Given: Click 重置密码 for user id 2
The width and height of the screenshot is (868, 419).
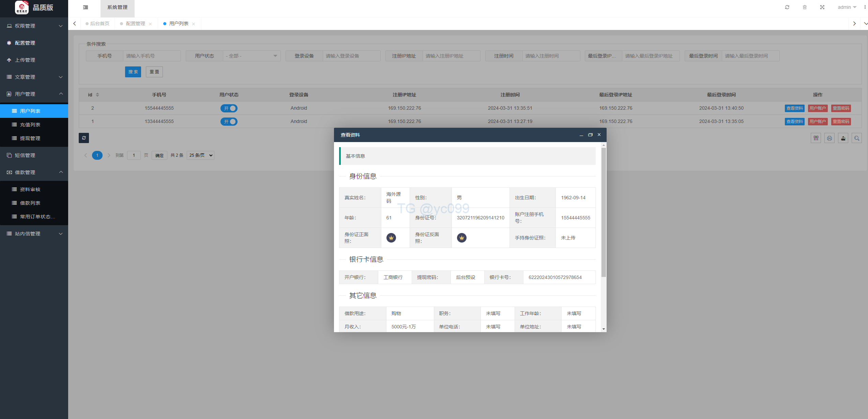Looking at the screenshot, I should click(x=841, y=108).
